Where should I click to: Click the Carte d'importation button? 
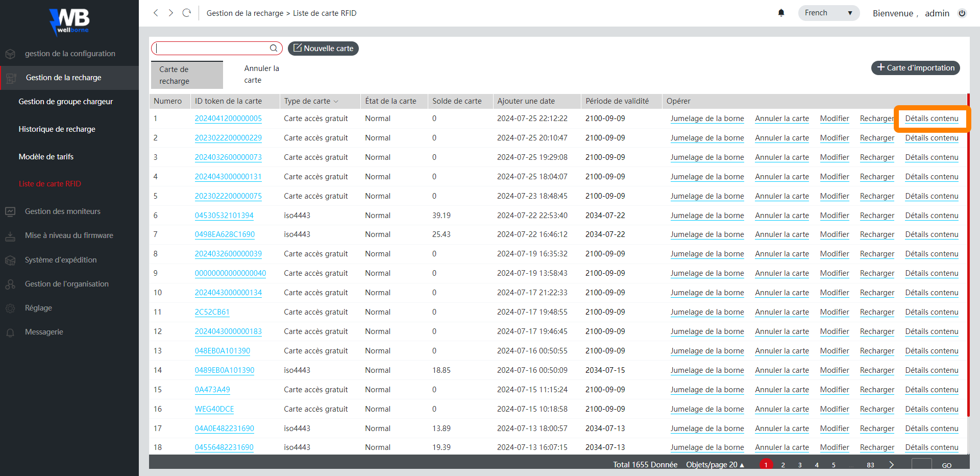tap(915, 67)
